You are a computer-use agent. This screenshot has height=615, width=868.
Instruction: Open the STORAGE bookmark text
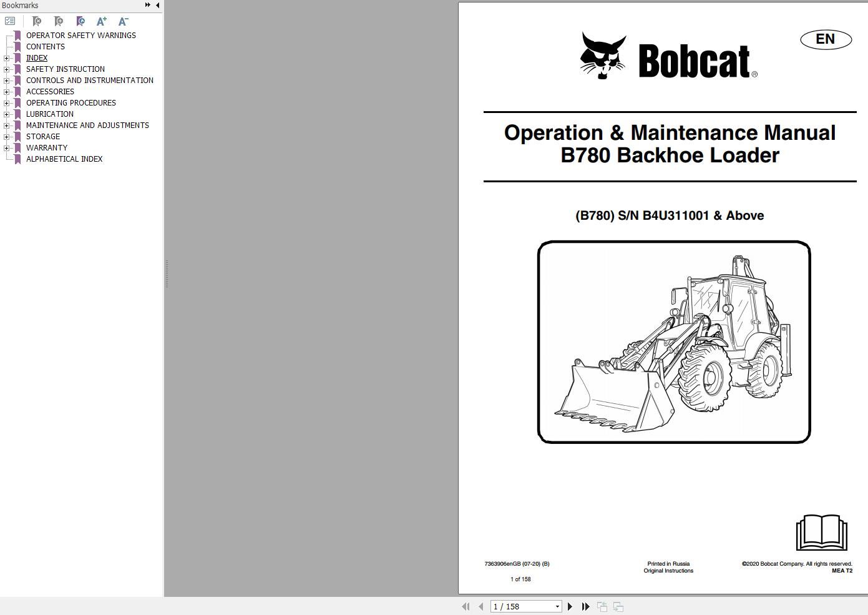(43, 137)
